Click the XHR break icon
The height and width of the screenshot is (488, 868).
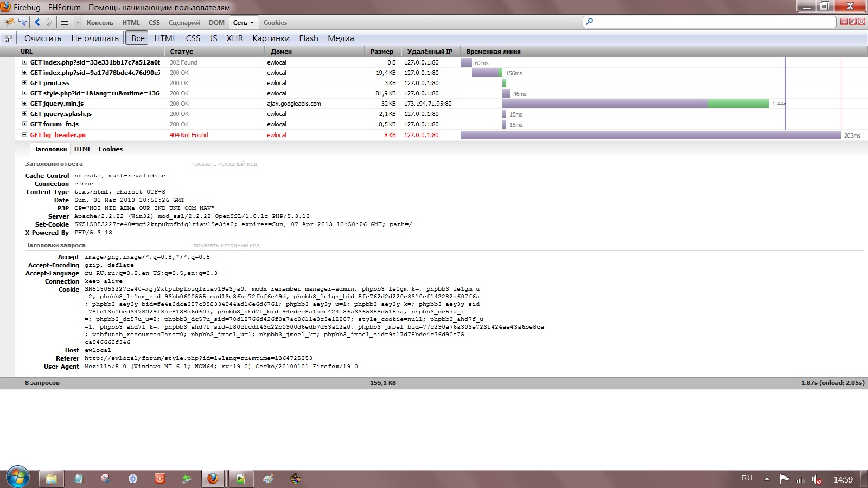click(9, 38)
